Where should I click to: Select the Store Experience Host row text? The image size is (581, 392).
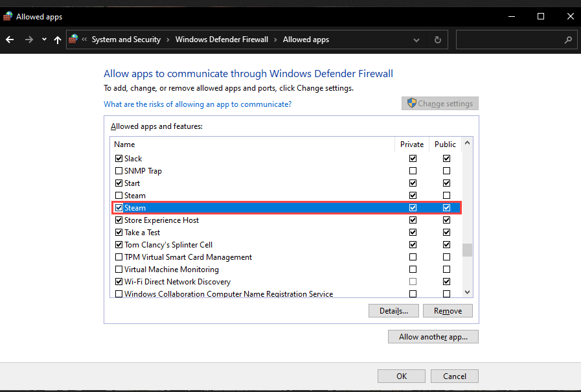(x=161, y=220)
